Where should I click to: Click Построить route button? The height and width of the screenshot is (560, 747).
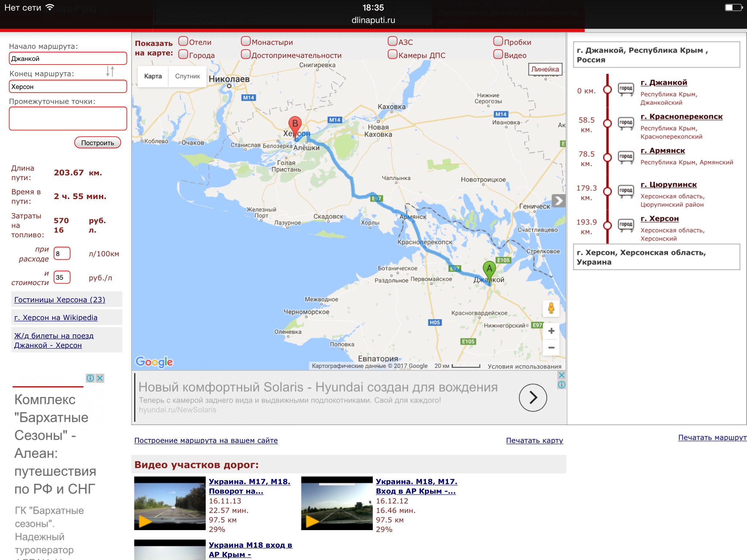click(97, 143)
